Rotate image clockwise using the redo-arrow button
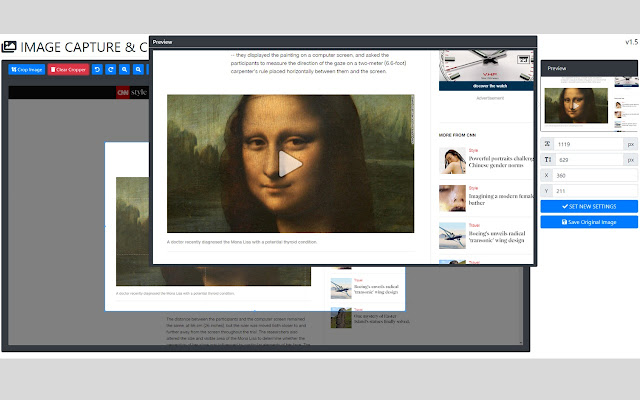This screenshot has height=400, width=640. [111, 69]
